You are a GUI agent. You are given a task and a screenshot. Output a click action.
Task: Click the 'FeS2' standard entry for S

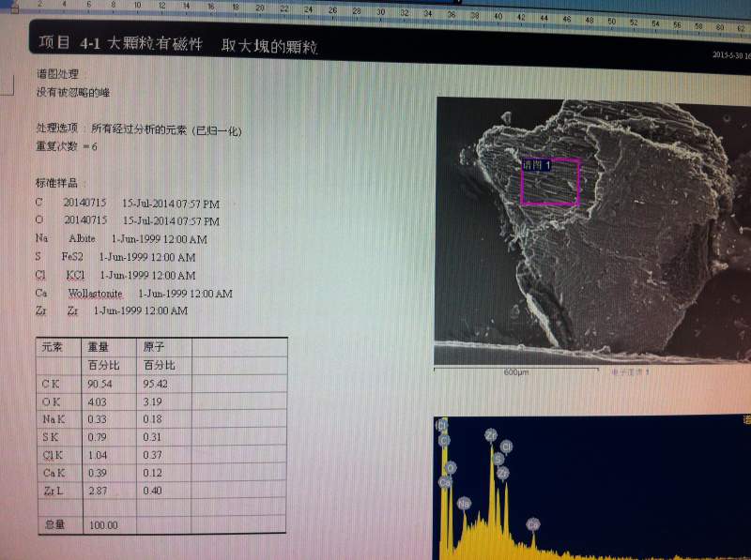click(x=72, y=256)
